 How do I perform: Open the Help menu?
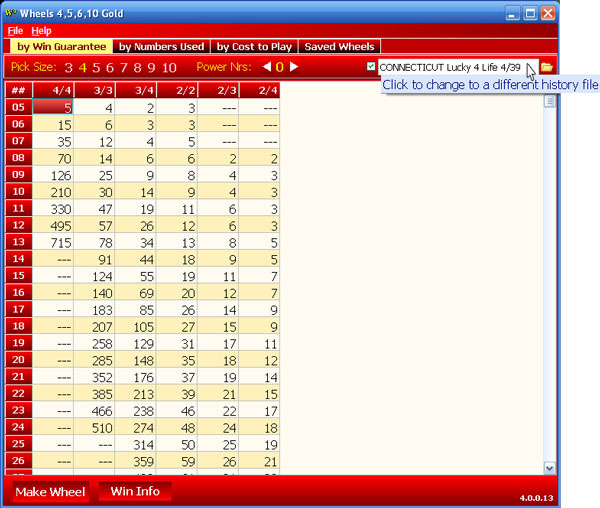pyautogui.click(x=41, y=31)
